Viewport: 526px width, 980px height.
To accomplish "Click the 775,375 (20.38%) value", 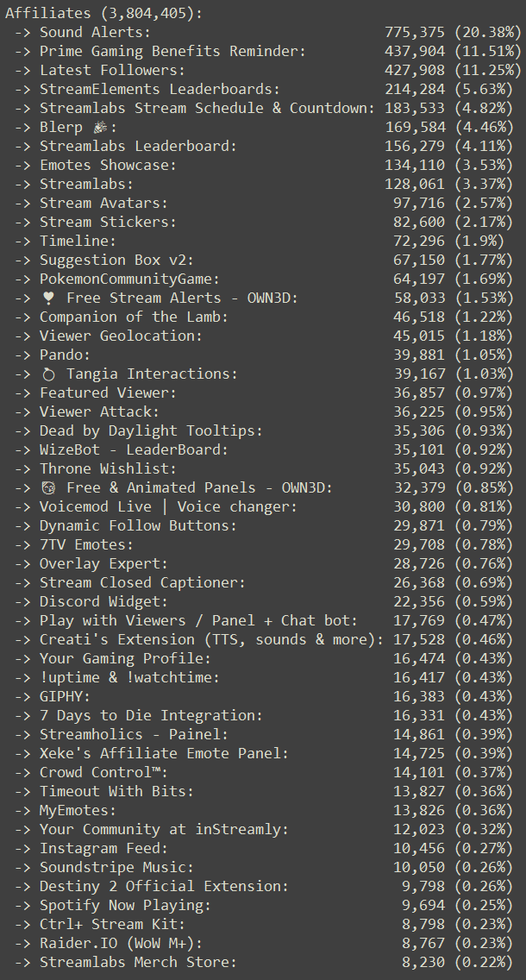I will [x=453, y=33].
